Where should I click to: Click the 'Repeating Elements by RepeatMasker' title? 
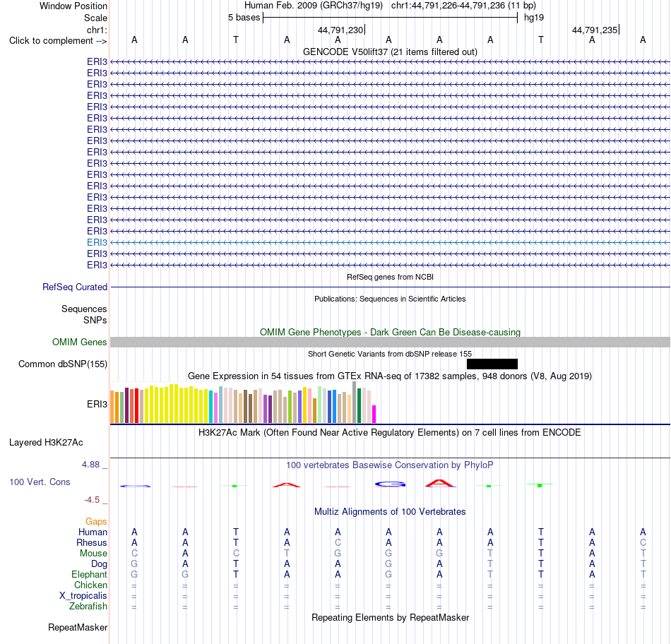390,617
